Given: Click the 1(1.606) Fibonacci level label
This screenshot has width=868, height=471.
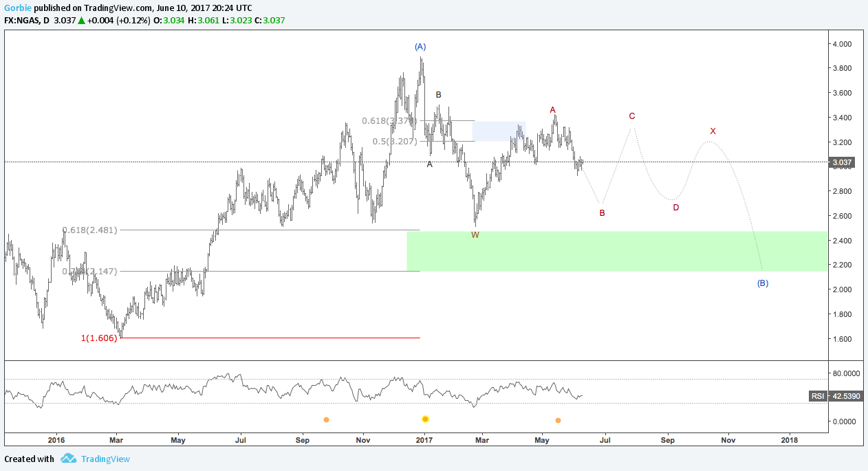Looking at the screenshot, I should tap(100, 338).
